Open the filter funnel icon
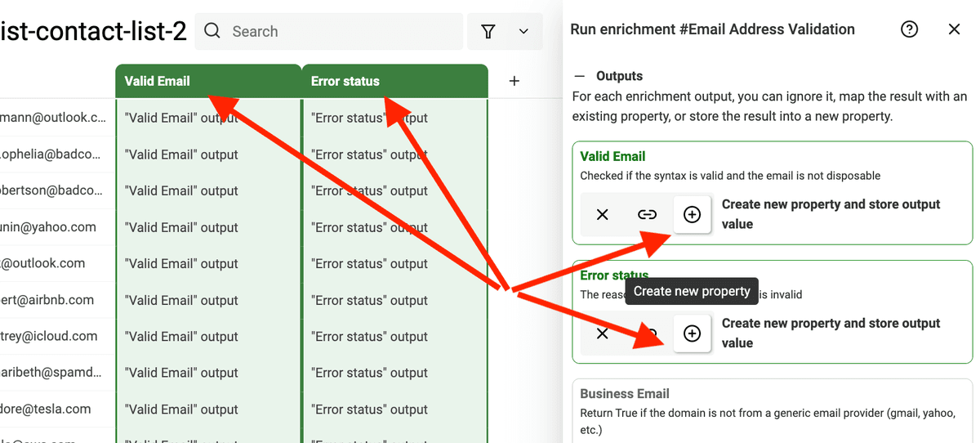980x443 pixels. (x=488, y=31)
